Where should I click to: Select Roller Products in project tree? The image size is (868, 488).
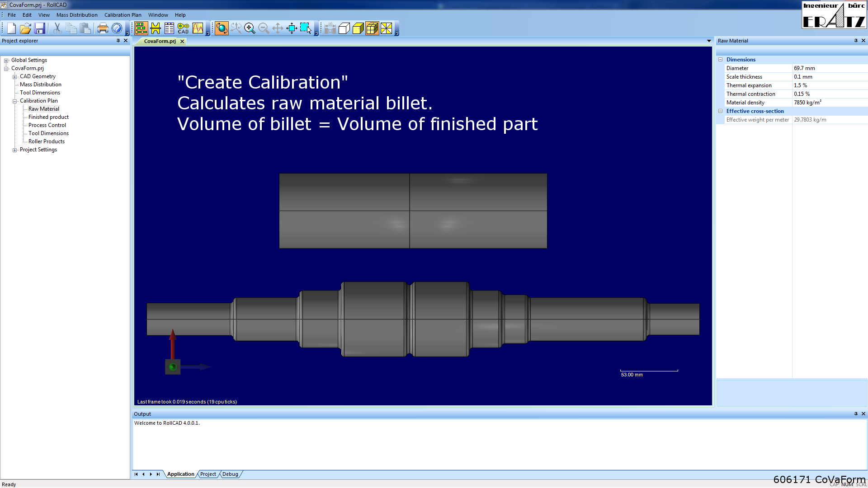(x=47, y=141)
